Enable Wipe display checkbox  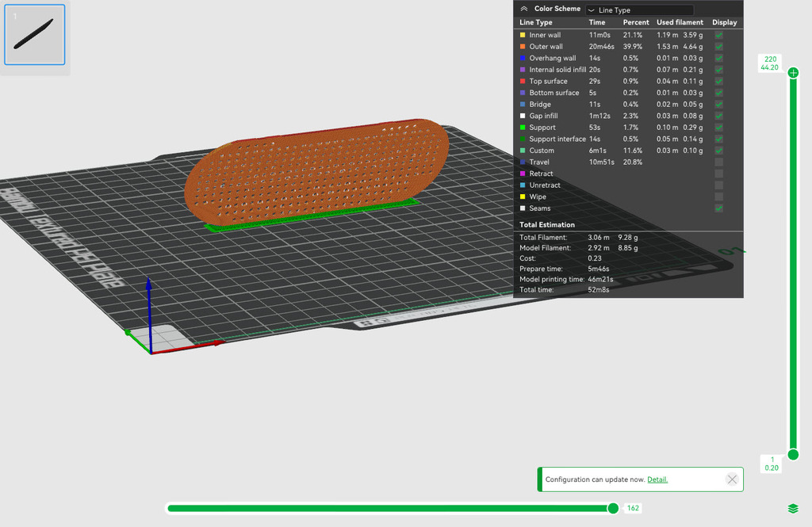pyautogui.click(x=718, y=197)
